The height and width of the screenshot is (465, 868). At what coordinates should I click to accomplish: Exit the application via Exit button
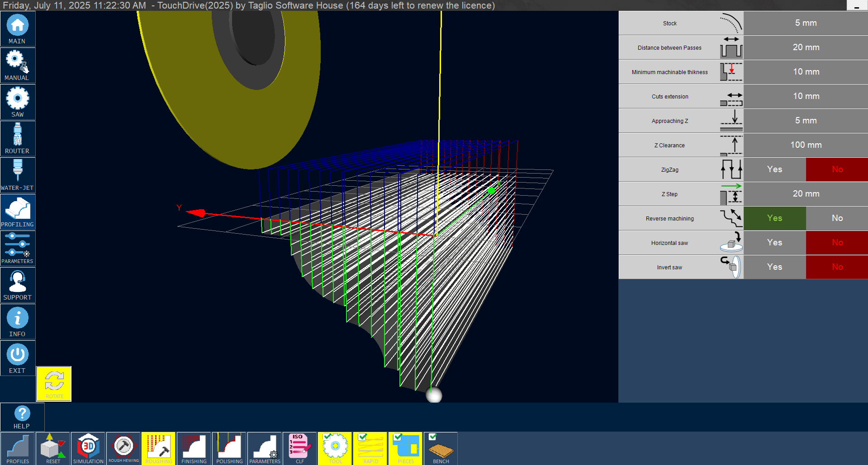click(18, 358)
